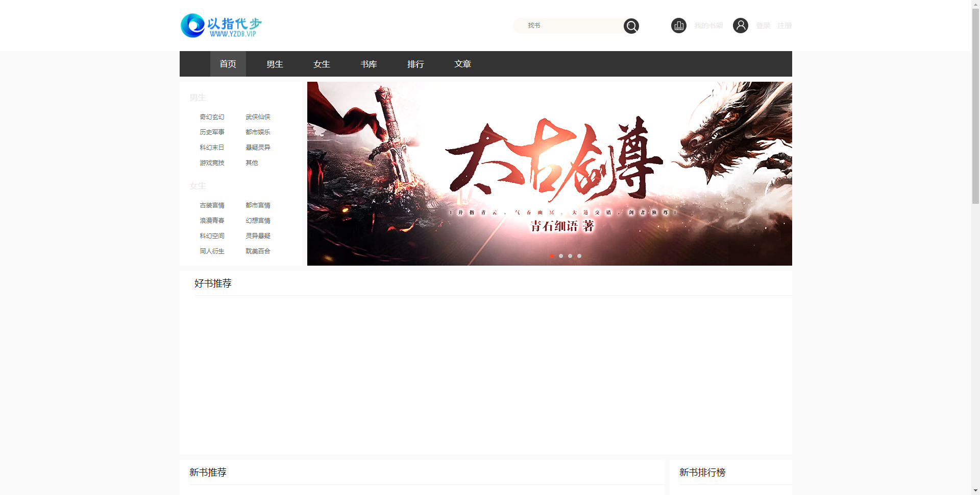Switch to the 男生 tab
980x495 pixels.
[275, 63]
